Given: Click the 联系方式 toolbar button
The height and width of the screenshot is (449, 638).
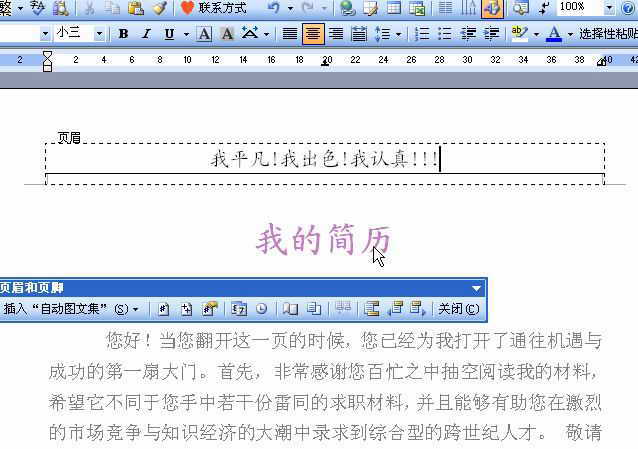Looking at the screenshot, I should [x=213, y=8].
